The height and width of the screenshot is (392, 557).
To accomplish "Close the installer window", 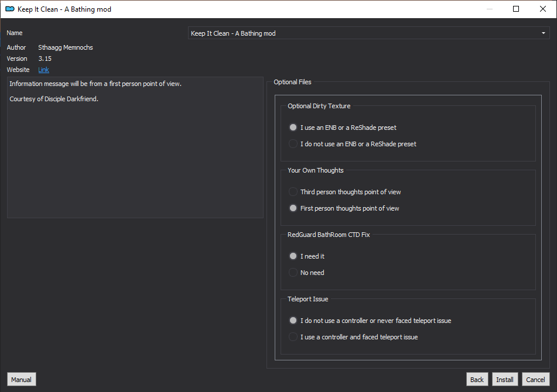I will tap(543, 9).
